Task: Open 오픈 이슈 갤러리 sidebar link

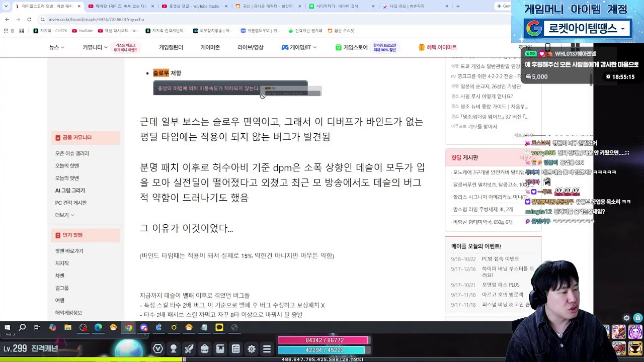Action: [72, 153]
